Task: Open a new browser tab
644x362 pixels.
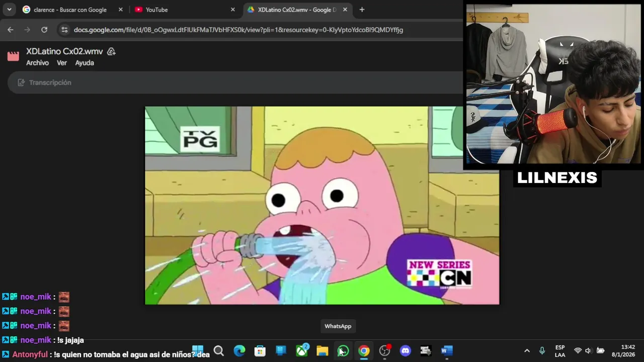Action: [x=362, y=10]
